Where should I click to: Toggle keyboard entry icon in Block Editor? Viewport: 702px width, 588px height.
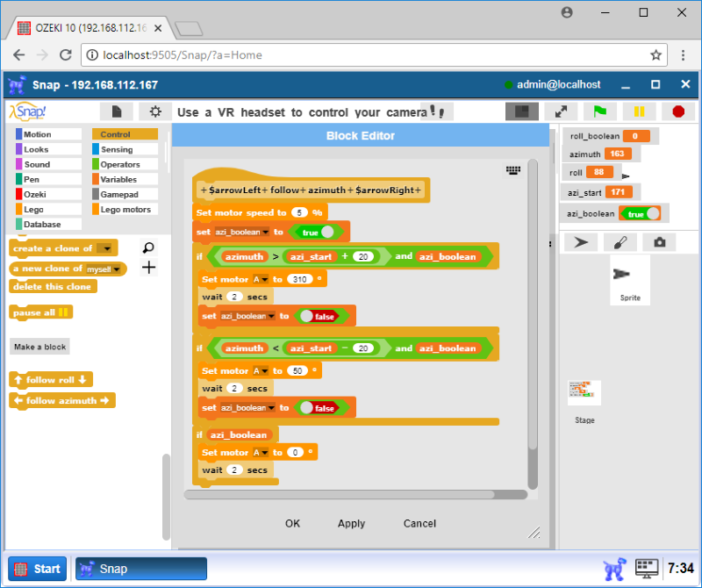pos(513,170)
